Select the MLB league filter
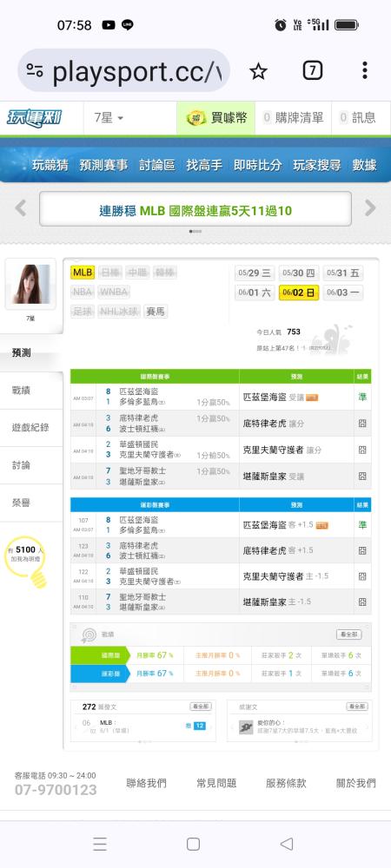Screen dimensions: 391x868 coord(83,273)
